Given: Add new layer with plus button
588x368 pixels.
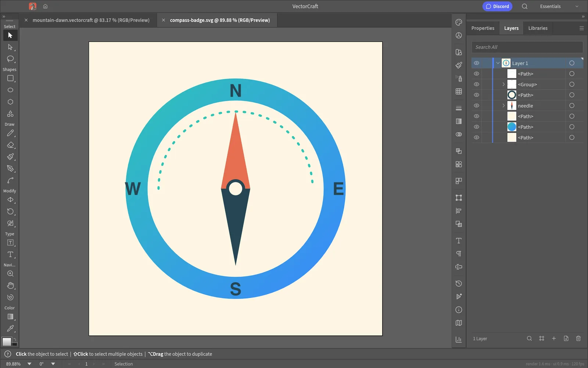Looking at the screenshot, I should (554, 339).
